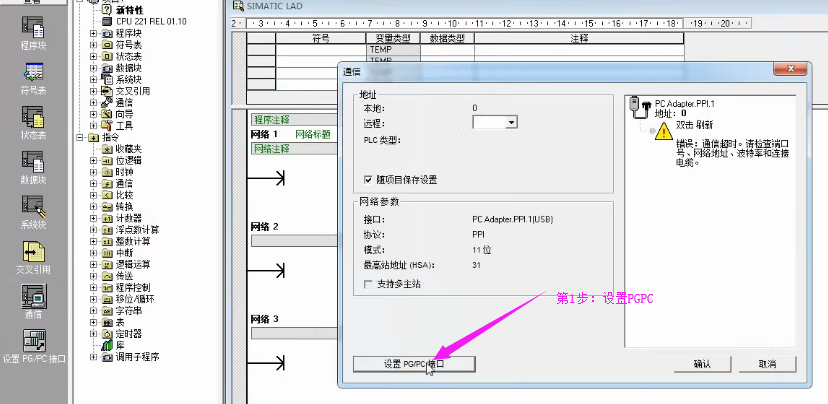
Task: Select the 浮点数计算 instruction folder
Action: click(x=137, y=230)
